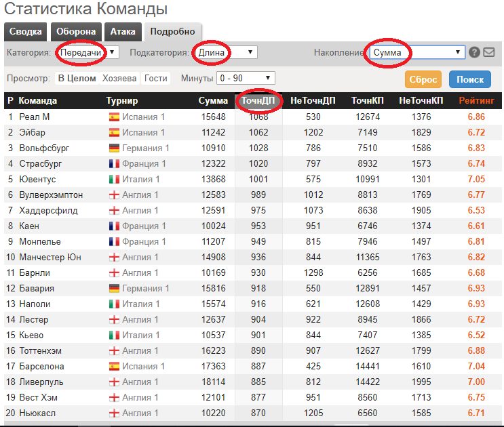This screenshot has height=427, width=504.
Task: Click the Spain flag next to Реал М
Action: [114, 117]
